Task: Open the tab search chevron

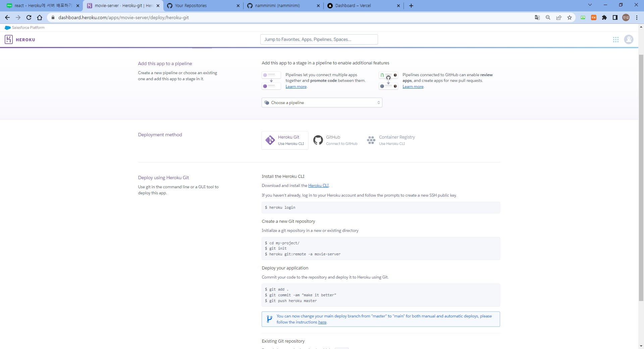Action: tap(590, 5)
